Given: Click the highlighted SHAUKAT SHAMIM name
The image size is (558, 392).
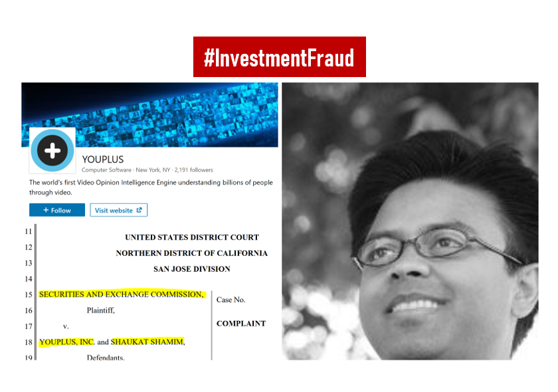Looking at the screenshot, I should point(147,342).
